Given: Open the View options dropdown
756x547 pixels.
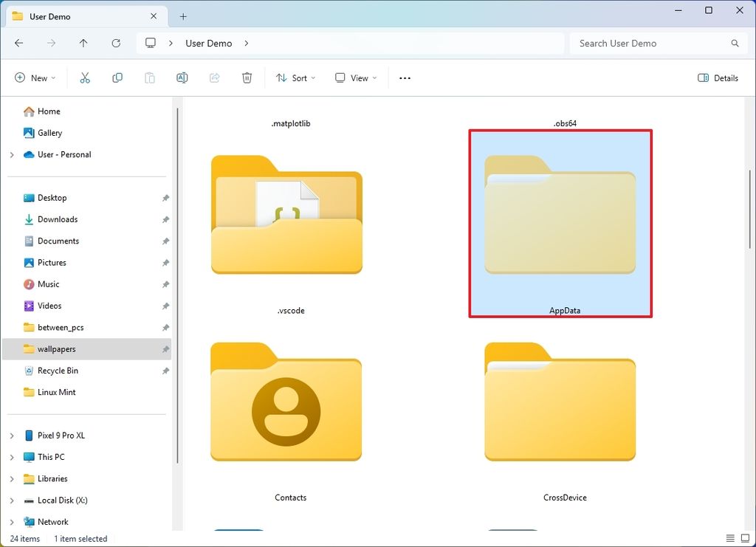Looking at the screenshot, I should coord(355,78).
